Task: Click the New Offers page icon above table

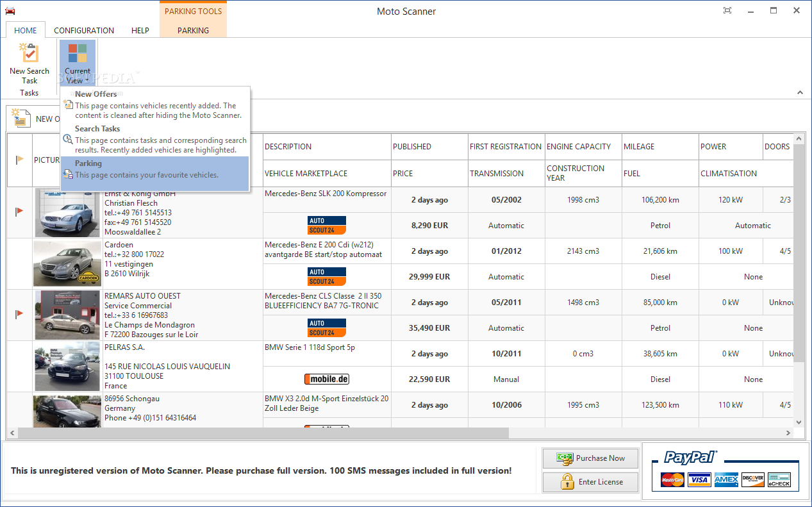Action: tap(21, 118)
